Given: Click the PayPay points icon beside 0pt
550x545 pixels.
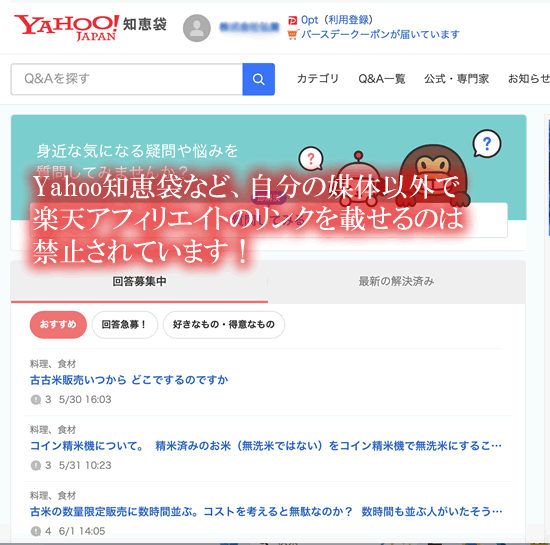Looking at the screenshot, I should pos(293,21).
